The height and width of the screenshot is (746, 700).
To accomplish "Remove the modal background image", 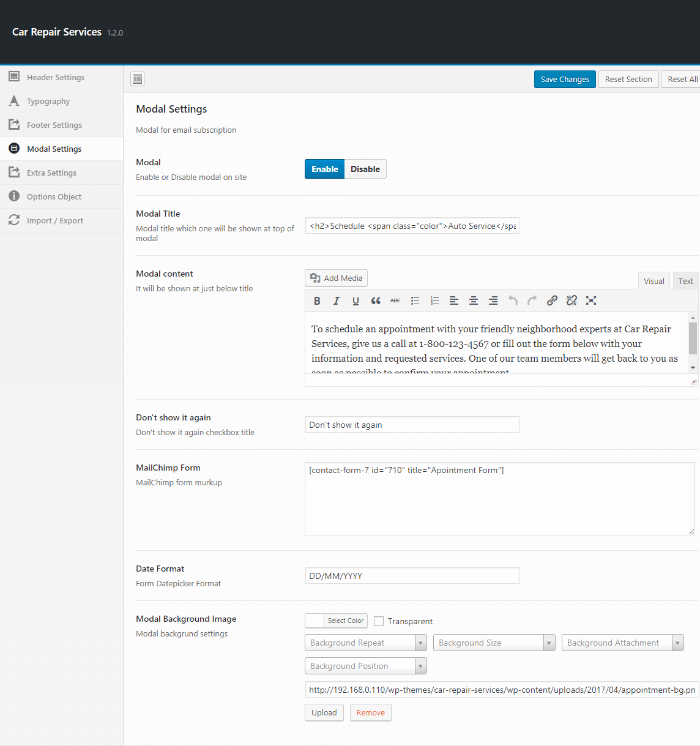I will tap(370, 712).
